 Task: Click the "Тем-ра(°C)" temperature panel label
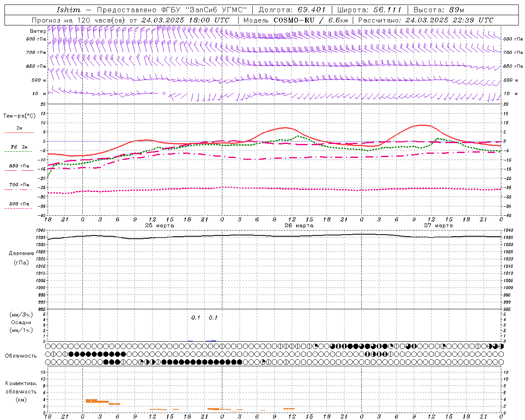click(x=19, y=116)
